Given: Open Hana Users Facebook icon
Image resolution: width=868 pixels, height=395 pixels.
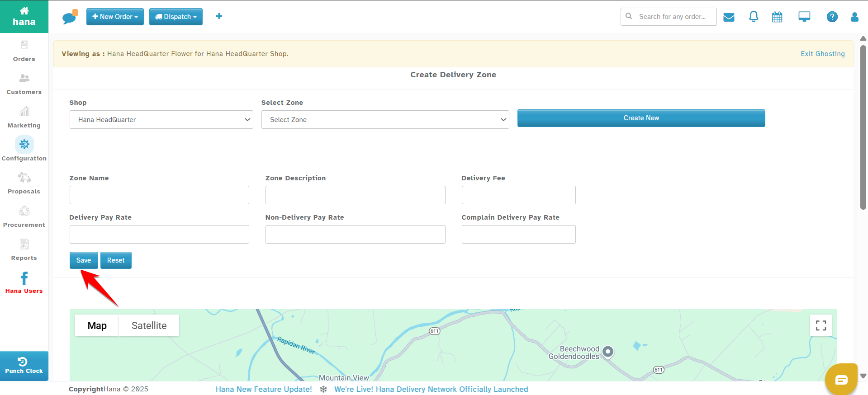Looking at the screenshot, I should (24, 283).
